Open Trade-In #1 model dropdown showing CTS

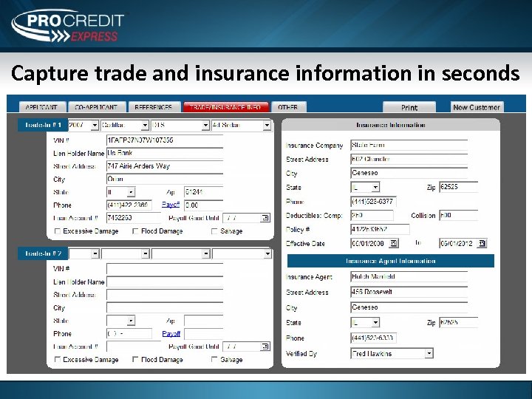(205, 125)
